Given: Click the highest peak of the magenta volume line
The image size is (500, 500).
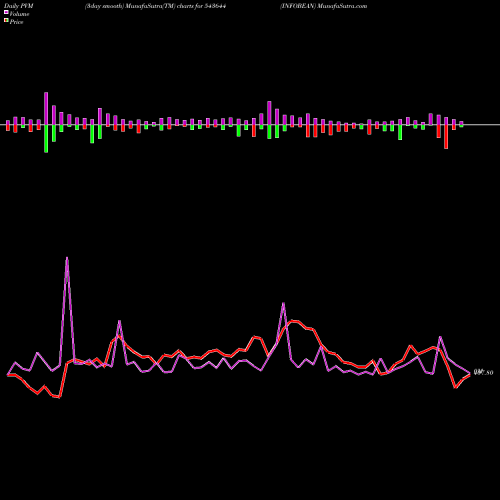Looking at the screenshot, I should click(67, 258).
